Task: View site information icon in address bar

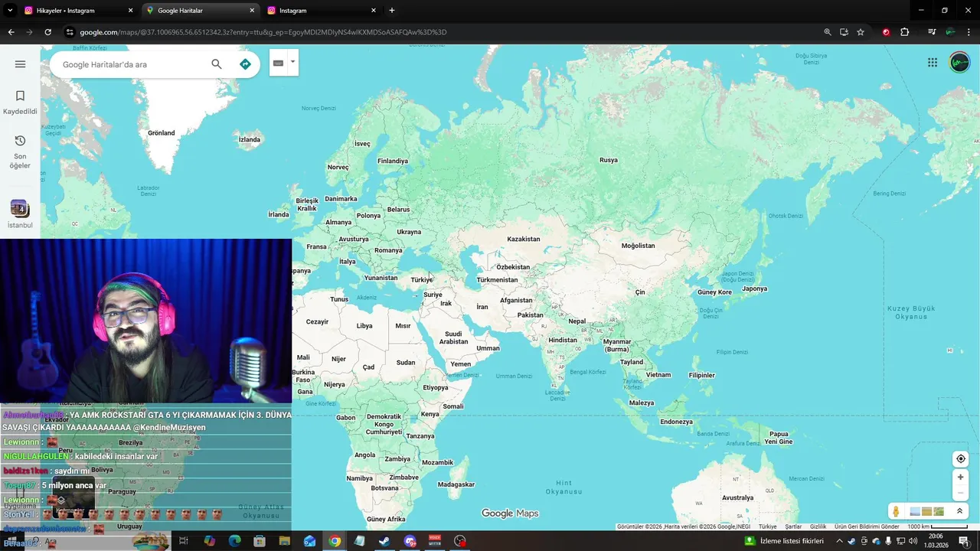Action: click(x=70, y=32)
